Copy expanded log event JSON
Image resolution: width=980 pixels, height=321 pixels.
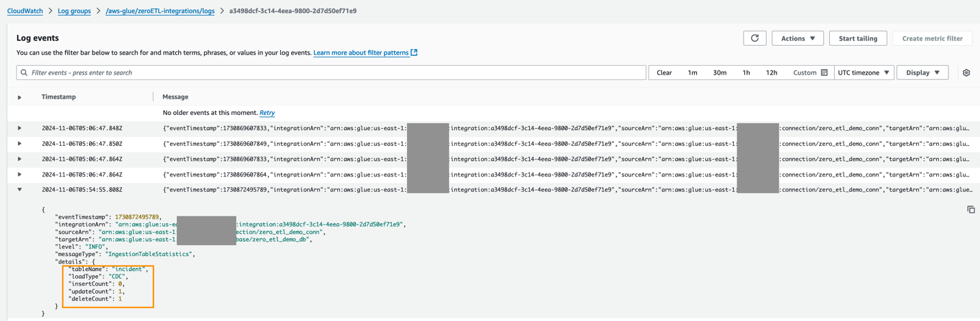tap(970, 209)
